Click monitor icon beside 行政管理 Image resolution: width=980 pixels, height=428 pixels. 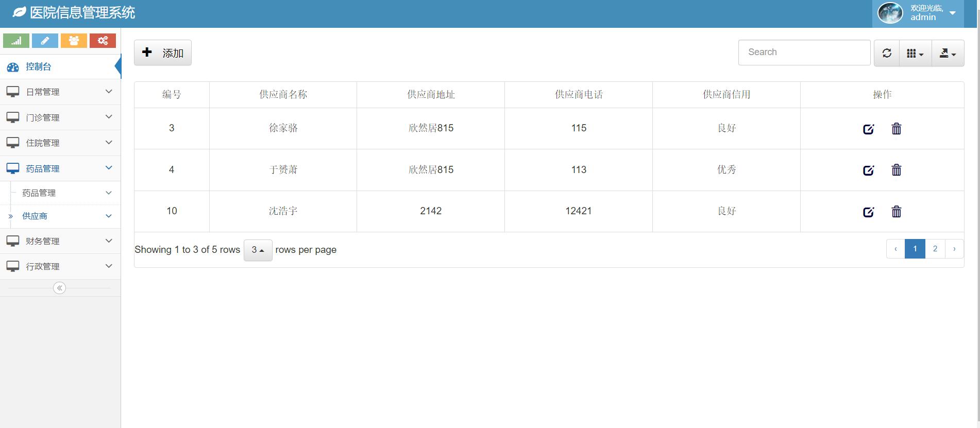click(x=13, y=266)
